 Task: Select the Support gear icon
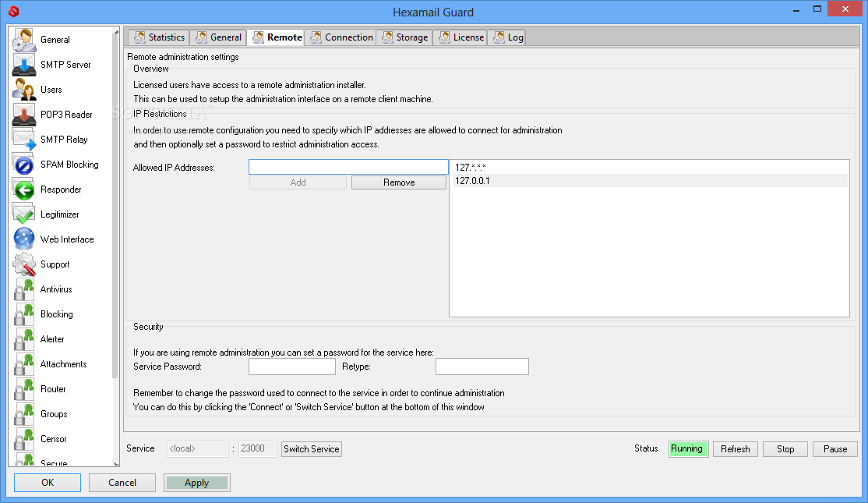tap(24, 264)
